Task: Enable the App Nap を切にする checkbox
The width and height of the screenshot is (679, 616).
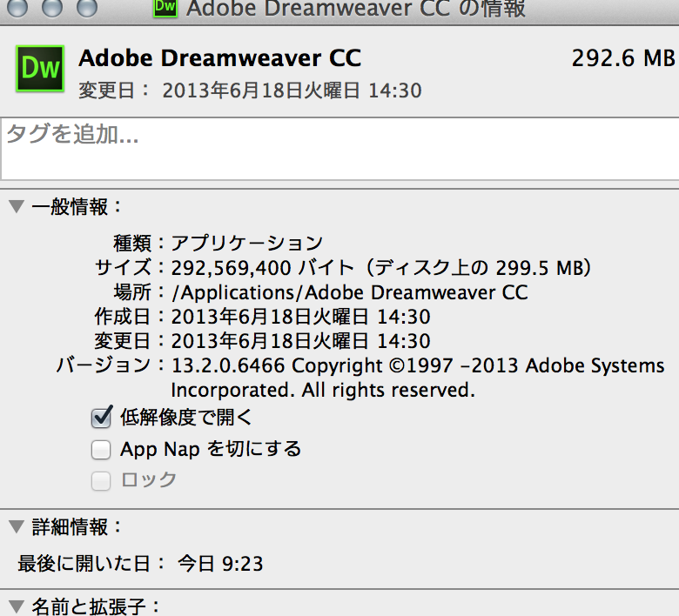Action: pos(102,450)
